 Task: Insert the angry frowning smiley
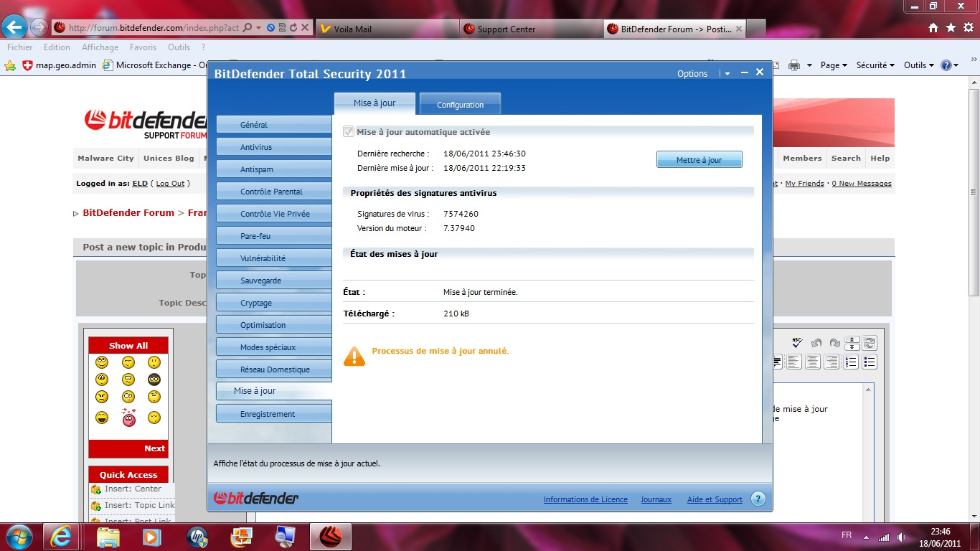pyautogui.click(x=102, y=397)
